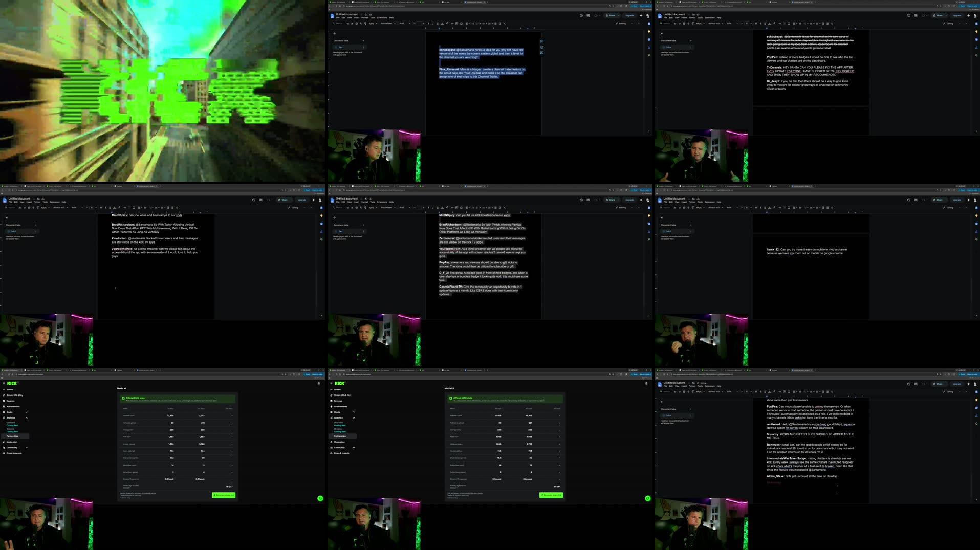Open Arial font dropdown in Itsnix112 frame
The height and width of the screenshot is (550, 980).
pyautogui.click(x=732, y=208)
